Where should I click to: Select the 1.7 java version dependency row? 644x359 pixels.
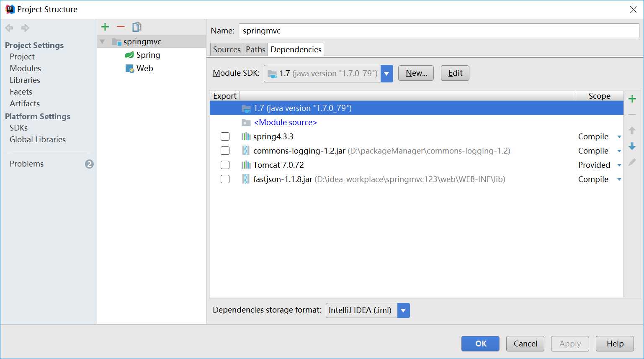[417, 108]
